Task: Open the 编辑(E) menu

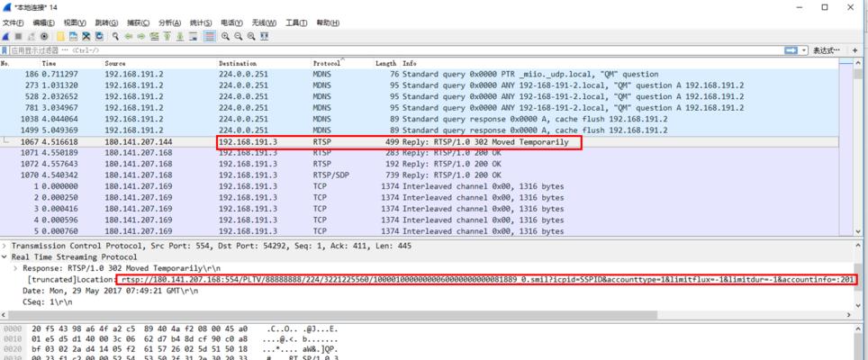Action: (x=44, y=22)
